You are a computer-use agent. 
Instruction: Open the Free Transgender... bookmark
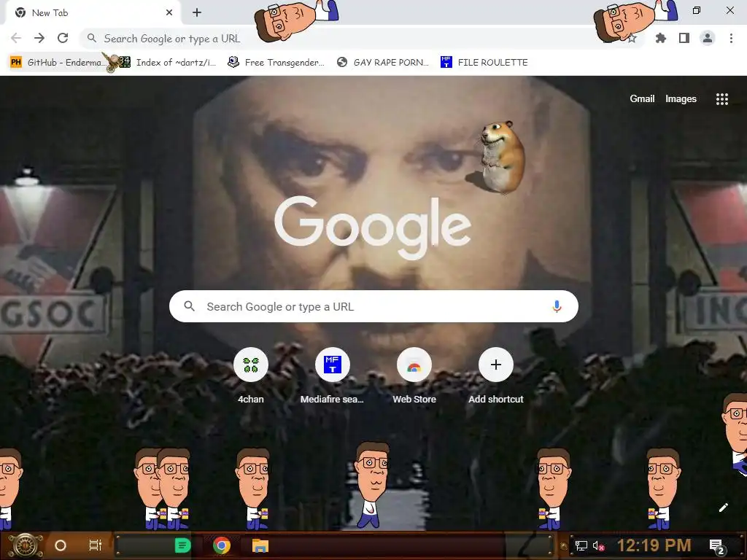click(x=276, y=63)
